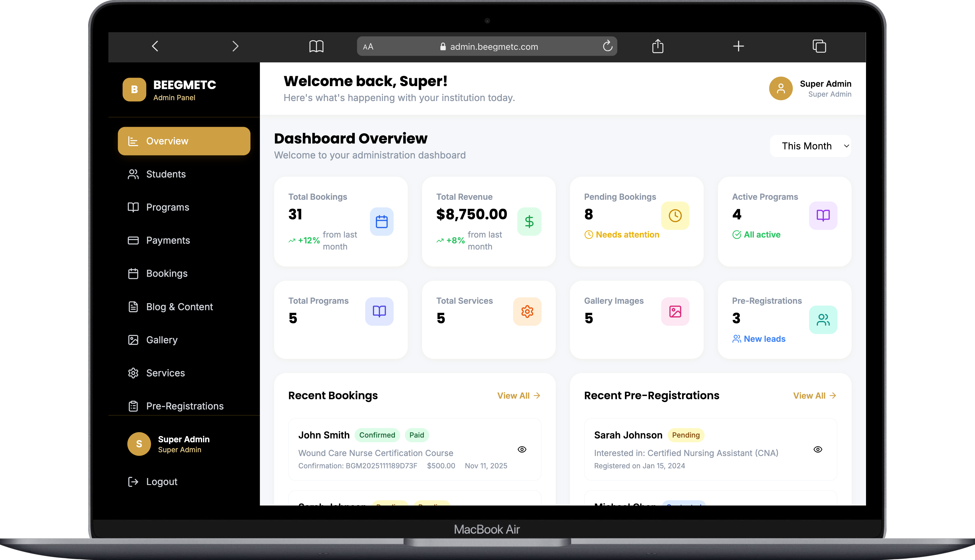Click Logout in the sidebar
Image resolution: width=975 pixels, height=560 pixels.
pyautogui.click(x=161, y=482)
